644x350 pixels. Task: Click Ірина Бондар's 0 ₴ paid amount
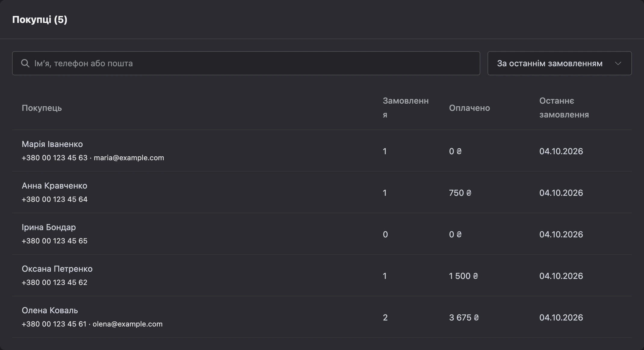(x=455, y=234)
